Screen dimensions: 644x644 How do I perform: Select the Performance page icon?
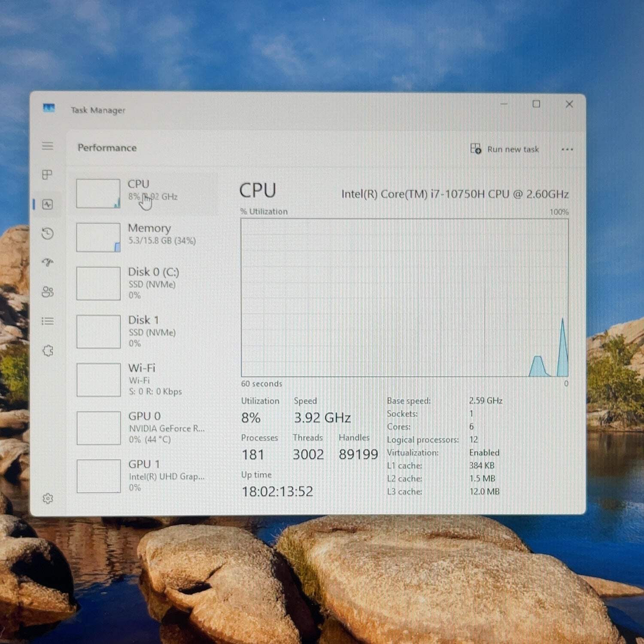point(48,204)
